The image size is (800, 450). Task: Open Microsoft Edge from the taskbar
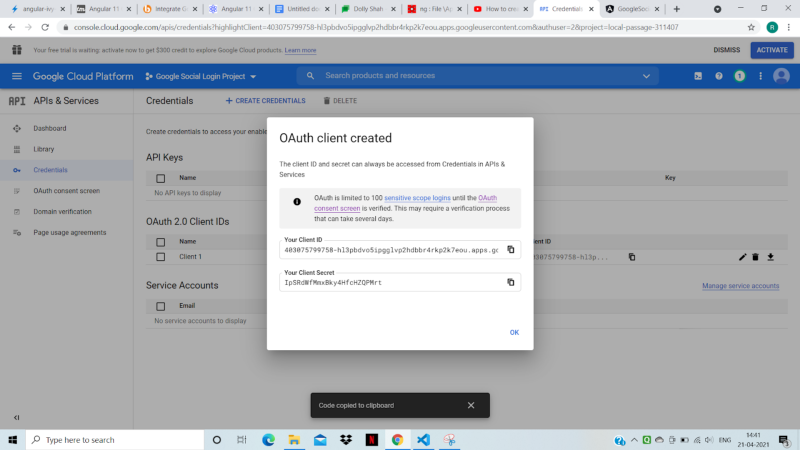click(268, 440)
